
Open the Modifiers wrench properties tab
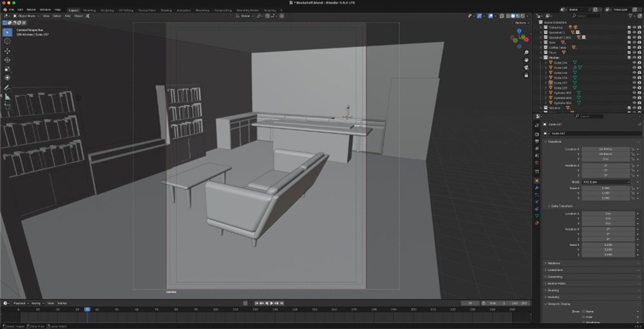coord(536,188)
